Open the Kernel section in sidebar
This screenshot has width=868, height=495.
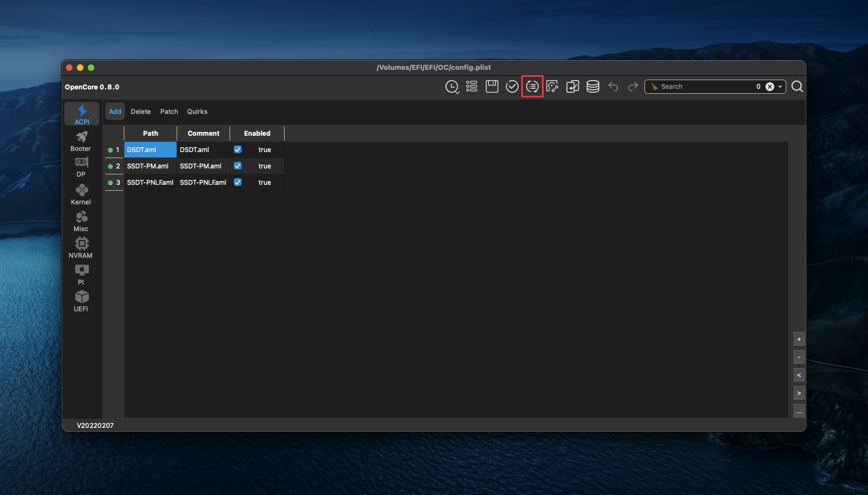click(81, 195)
